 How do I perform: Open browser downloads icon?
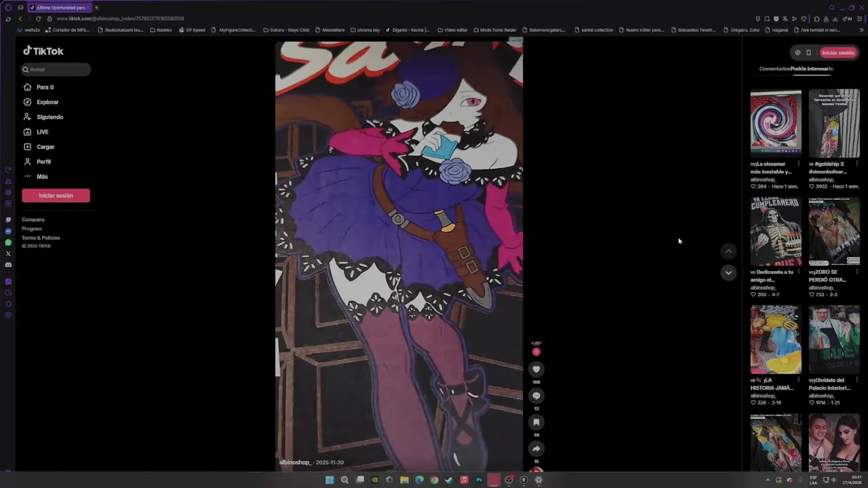835,19
